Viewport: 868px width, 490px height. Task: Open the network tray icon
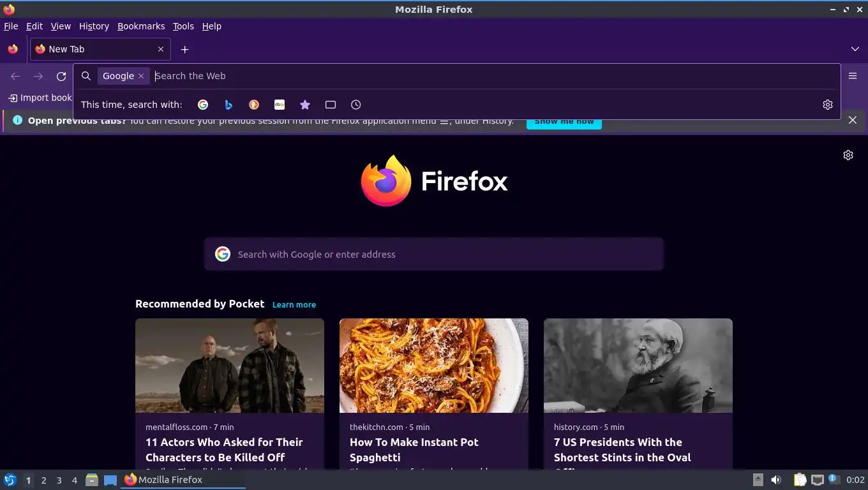818,480
